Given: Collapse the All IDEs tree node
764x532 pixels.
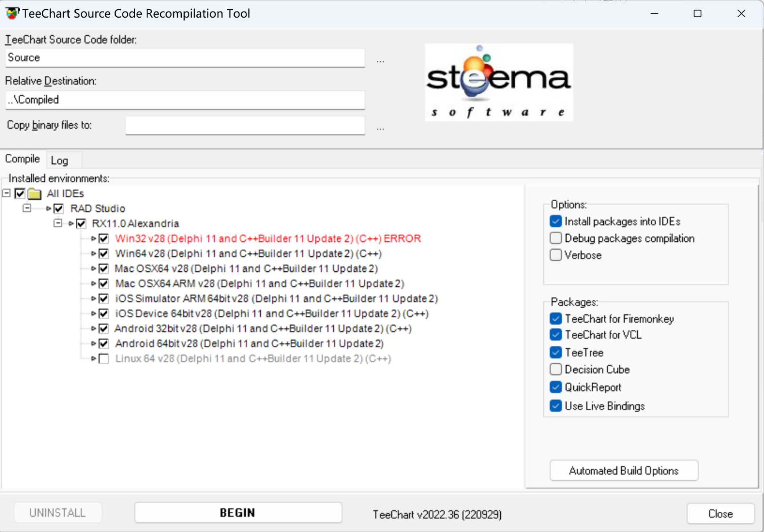Looking at the screenshot, I should tap(7, 193).
